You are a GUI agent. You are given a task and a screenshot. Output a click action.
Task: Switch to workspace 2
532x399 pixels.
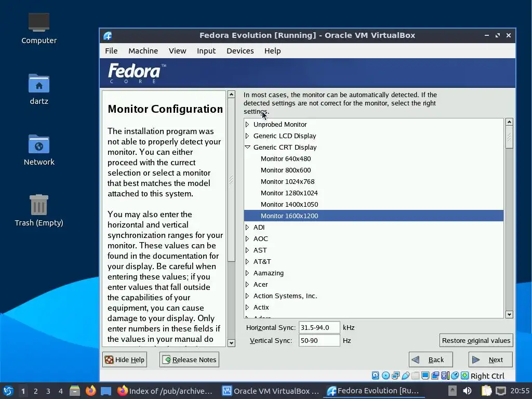coord(36,391)
